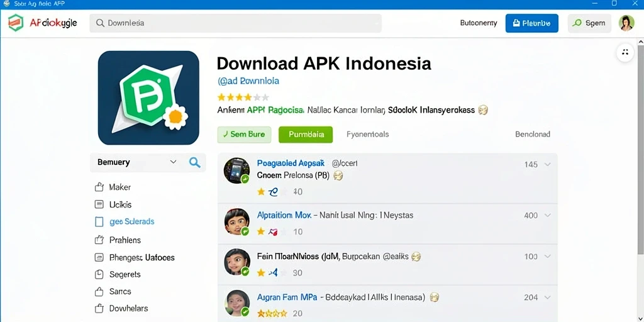The image size is (644, 322).
Task: Click the green Pumbaia button
Action: click(x=306, y=135)
